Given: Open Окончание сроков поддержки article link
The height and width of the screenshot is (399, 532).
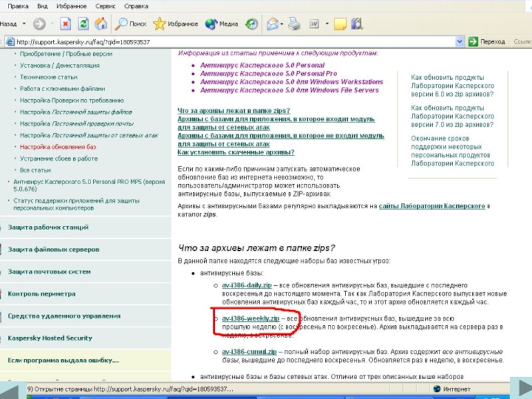Looking at the screenshot, I should (452, 151).
